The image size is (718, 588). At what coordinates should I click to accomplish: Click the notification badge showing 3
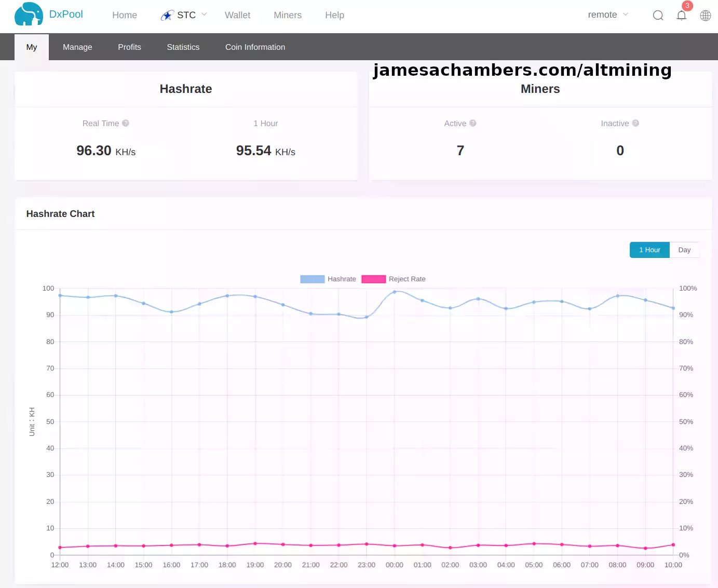pyautogui.click(x=687, y=6)
